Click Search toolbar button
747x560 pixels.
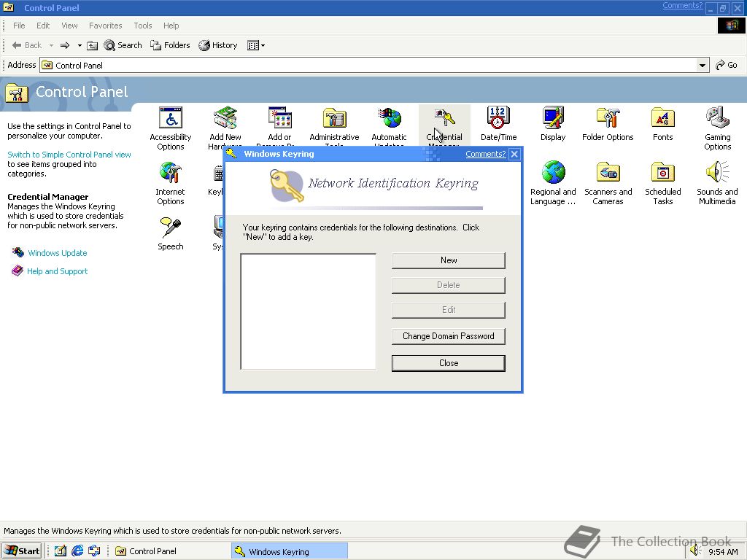[123, 45]
